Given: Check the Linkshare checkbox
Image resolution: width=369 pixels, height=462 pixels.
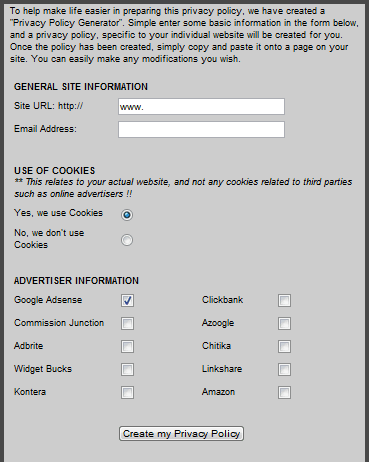Looking at the screenshot, I should click(x=284, y=369).
